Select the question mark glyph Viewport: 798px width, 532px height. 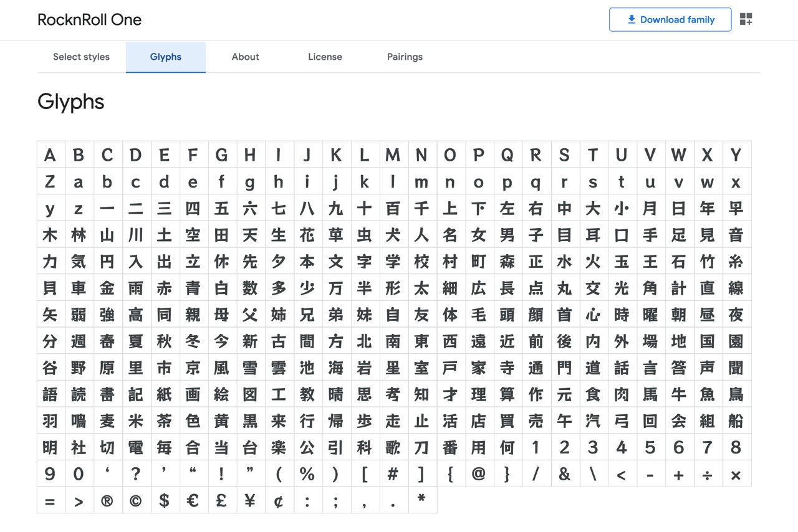click(136, 473)
